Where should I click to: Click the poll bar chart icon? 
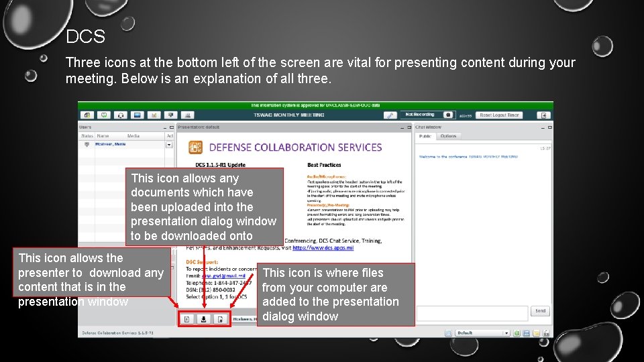click(154, 115)
